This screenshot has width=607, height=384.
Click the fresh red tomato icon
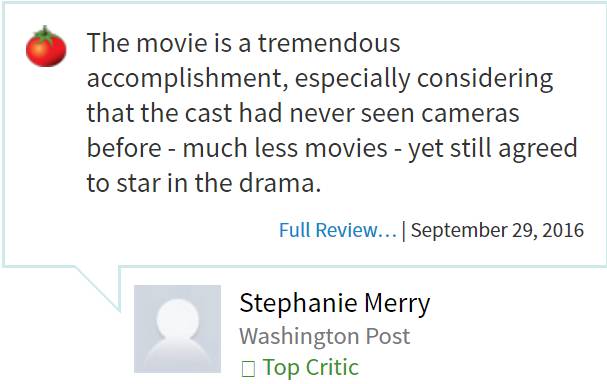(46, 46)
